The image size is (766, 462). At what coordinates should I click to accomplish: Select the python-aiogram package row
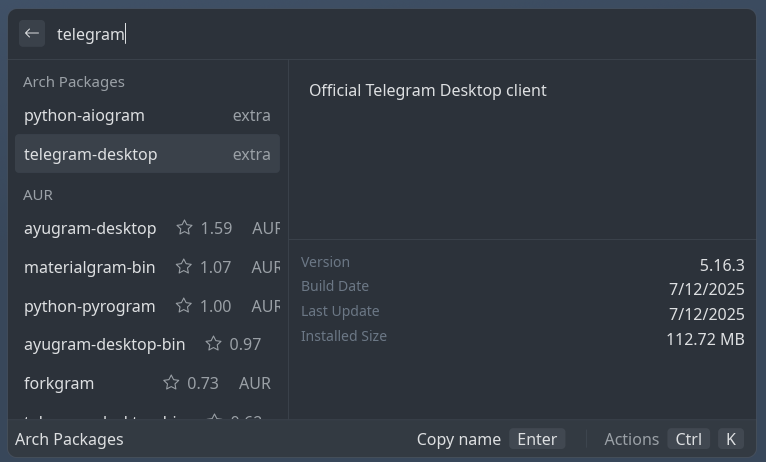click(147, 115)
